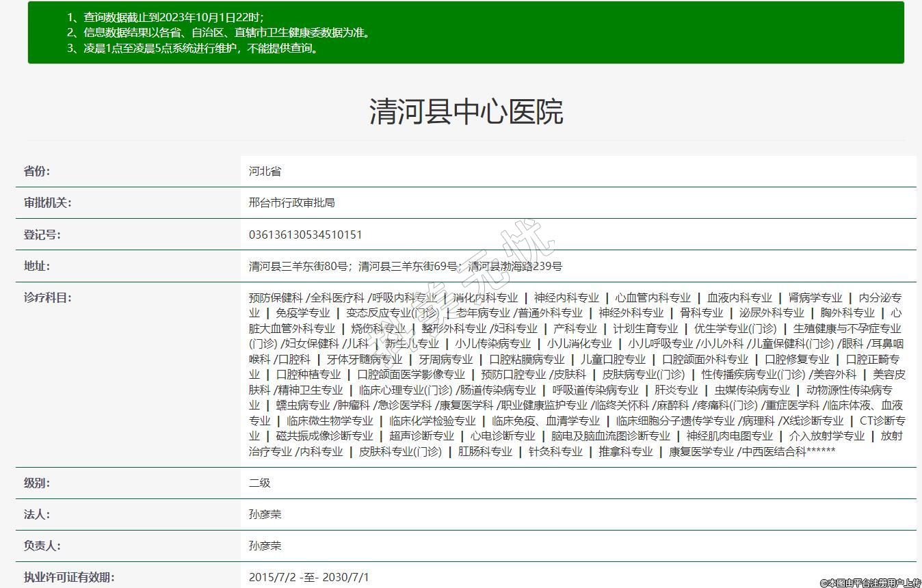Click the 法人 row label
Image resolution: width=922 pixels, height=588 pixels.
coord(37,514)
